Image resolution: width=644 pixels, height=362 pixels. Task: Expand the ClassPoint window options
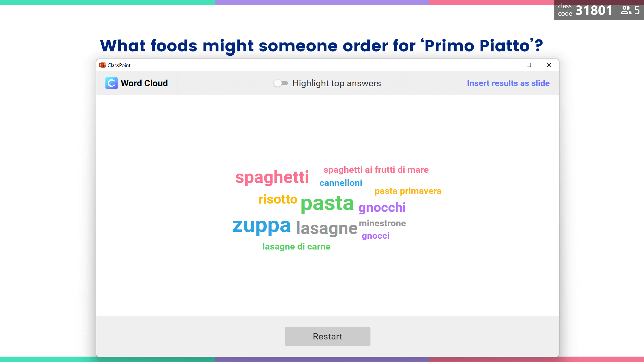pyautogui.click(x=529, y=65)
